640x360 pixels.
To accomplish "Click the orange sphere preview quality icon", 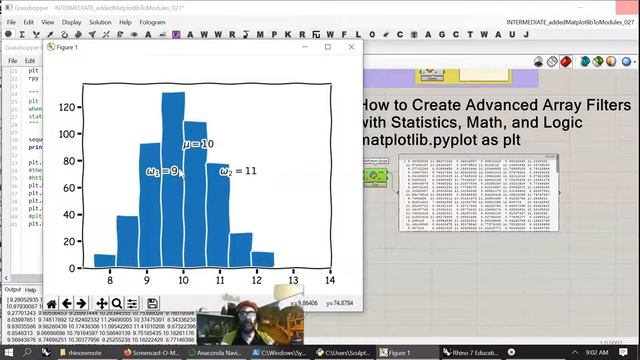I will (611, 62).
